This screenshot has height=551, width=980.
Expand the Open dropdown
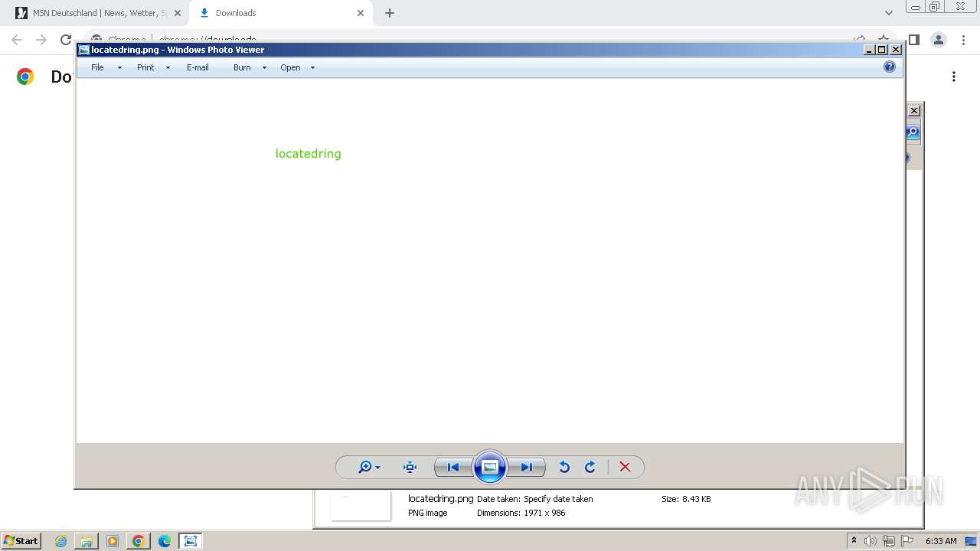(x=312, y=67)
